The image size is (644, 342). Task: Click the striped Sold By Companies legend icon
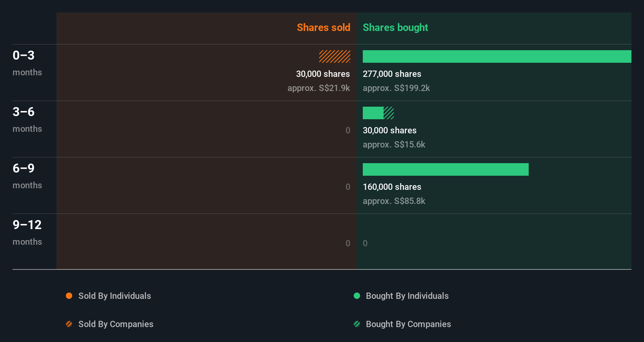pos(69,324)
